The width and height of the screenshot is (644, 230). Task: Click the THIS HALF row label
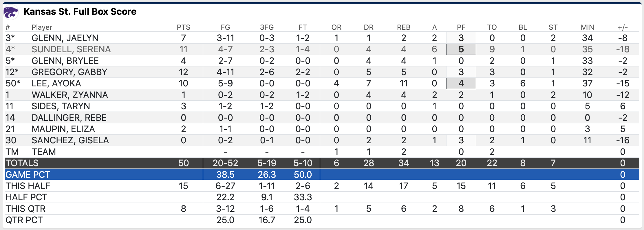[x=28, y=186]
